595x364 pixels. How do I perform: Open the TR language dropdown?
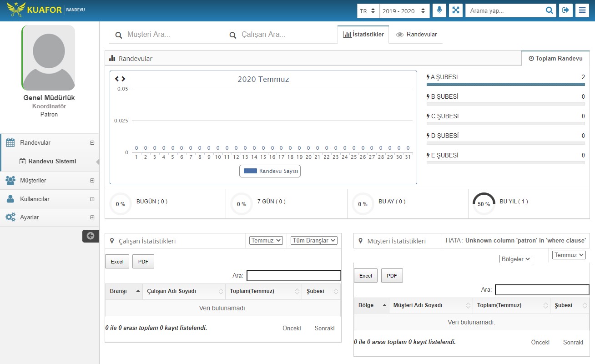(x=368, y=10)
